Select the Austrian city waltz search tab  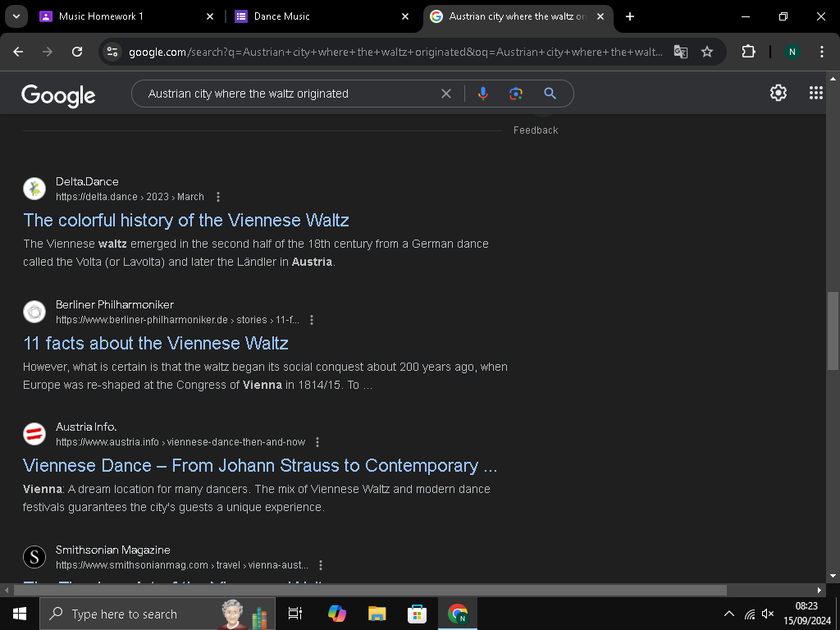tap(518, 16)
